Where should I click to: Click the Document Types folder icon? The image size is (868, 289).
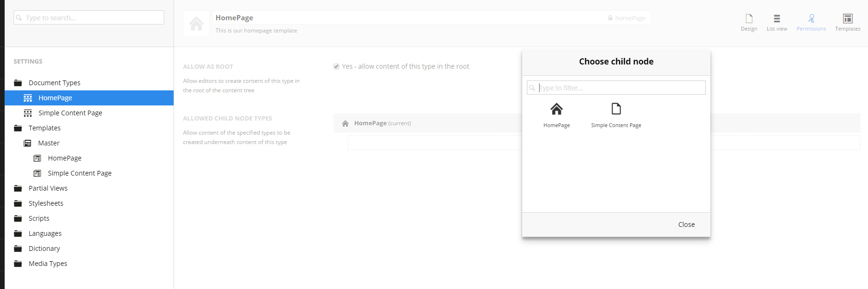pos(18,83)
